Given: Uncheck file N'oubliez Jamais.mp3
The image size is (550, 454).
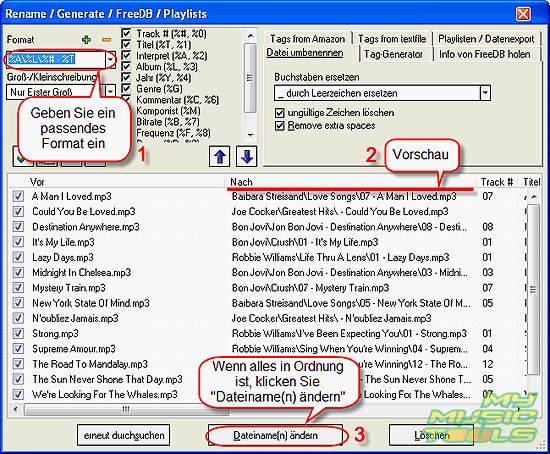Looking at the screenshot, I should 18,318.
